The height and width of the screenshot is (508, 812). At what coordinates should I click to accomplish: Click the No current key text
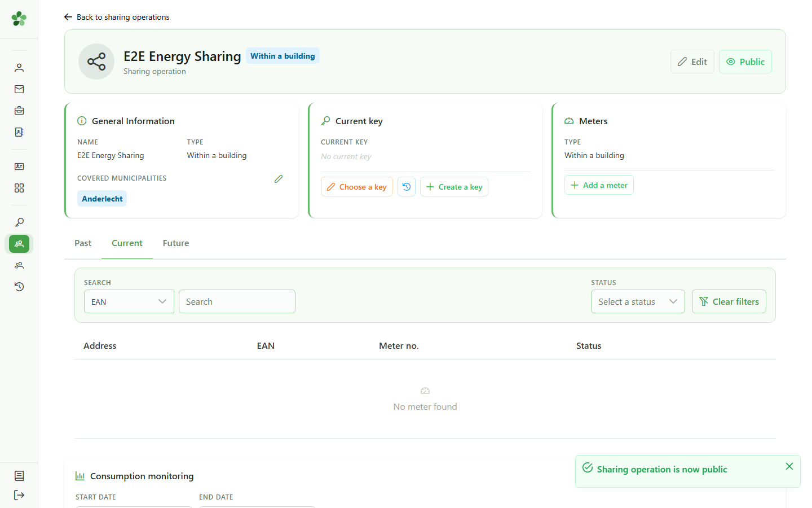coord(346,156)
